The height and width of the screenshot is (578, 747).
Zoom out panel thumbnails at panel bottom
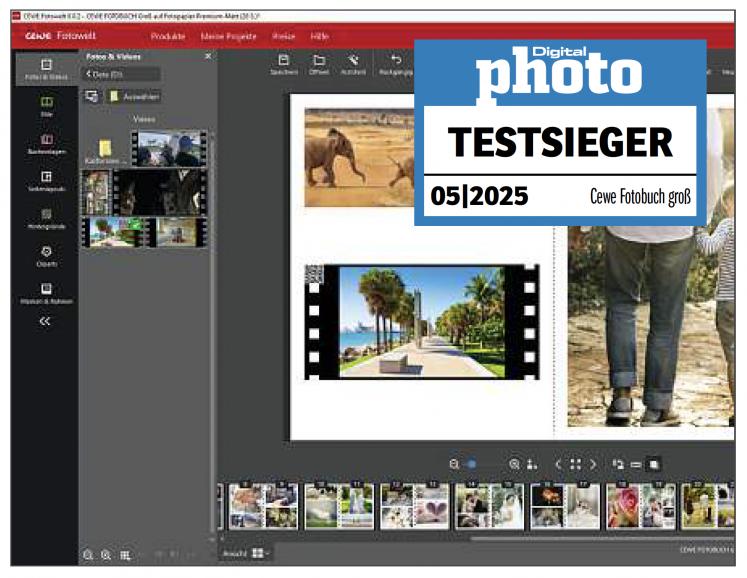[88, 555]
